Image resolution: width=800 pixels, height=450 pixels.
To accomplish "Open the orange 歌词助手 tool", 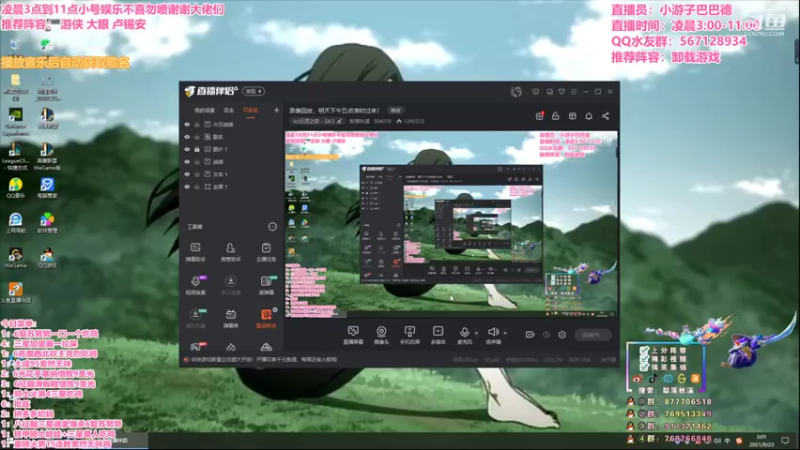I will click(x=266, y=318).
